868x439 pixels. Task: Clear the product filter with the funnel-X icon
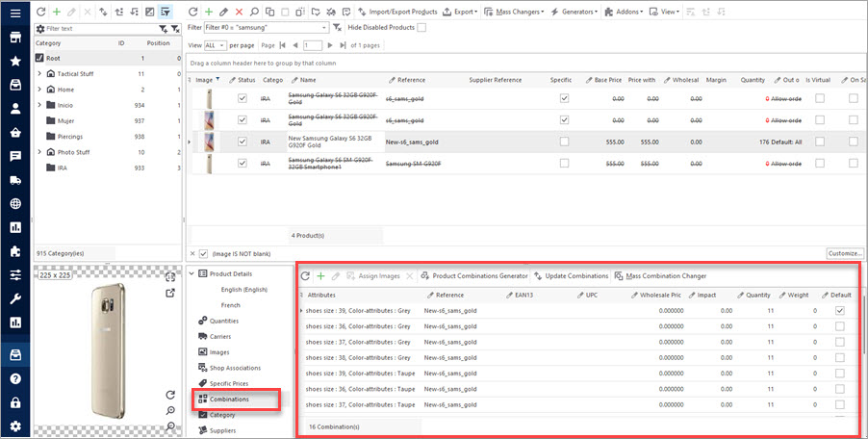(337, 28)
